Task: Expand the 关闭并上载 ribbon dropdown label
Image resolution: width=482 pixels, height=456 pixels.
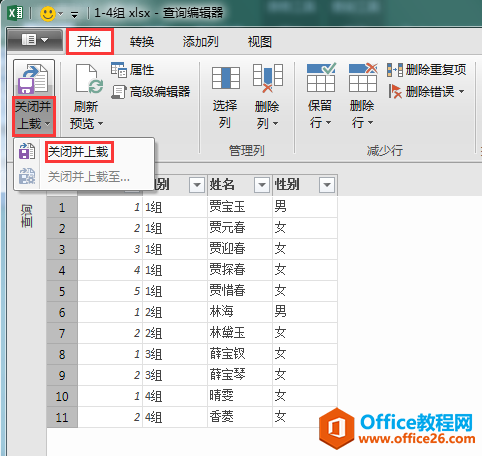Action: (x=34, y=115)
